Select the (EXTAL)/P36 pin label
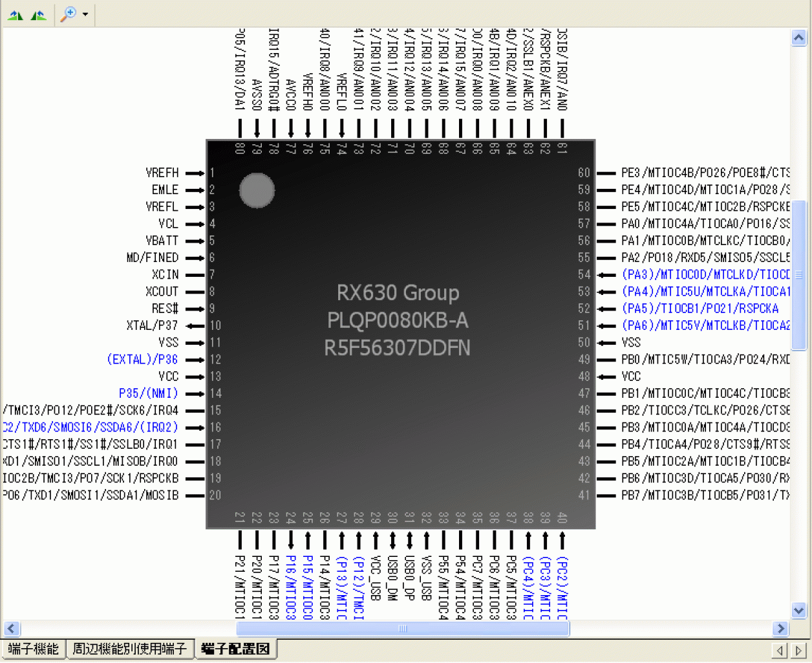Viewport: 812px width, 663px height. click(142, 360)
